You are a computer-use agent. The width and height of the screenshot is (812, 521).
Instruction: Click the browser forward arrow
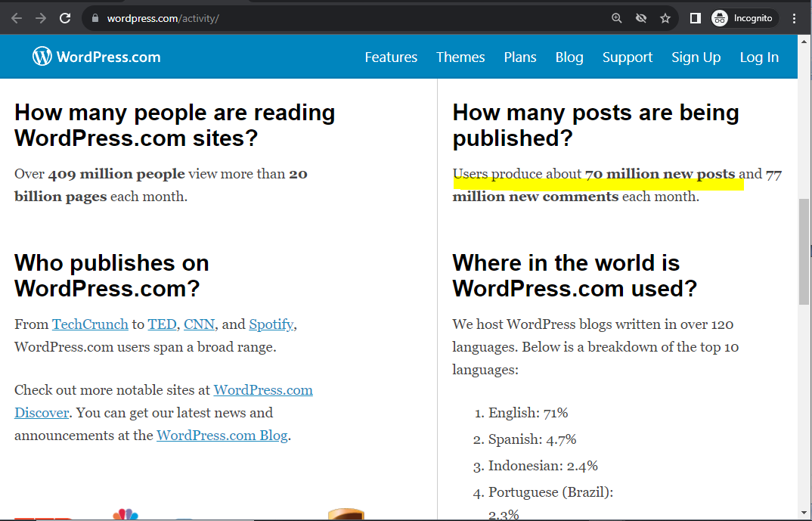tap(41, 18)
